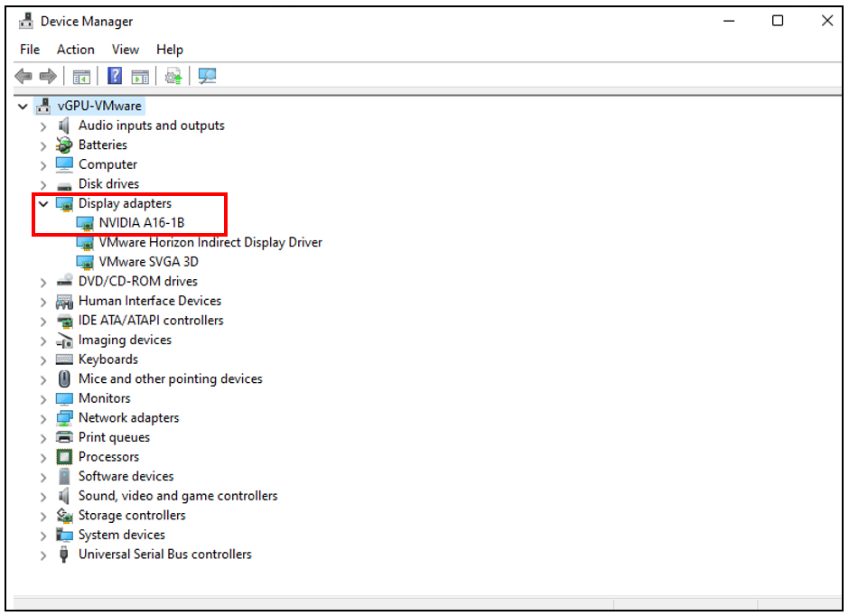Open Help via the question mark icon
The width and height of the screenshot is (849, 616).
115,77
